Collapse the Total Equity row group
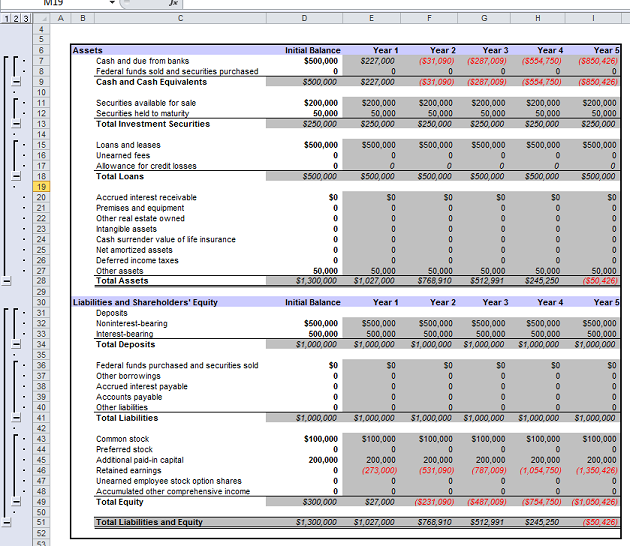The height and width of the screenshot is (546, 630). (17, 501)
